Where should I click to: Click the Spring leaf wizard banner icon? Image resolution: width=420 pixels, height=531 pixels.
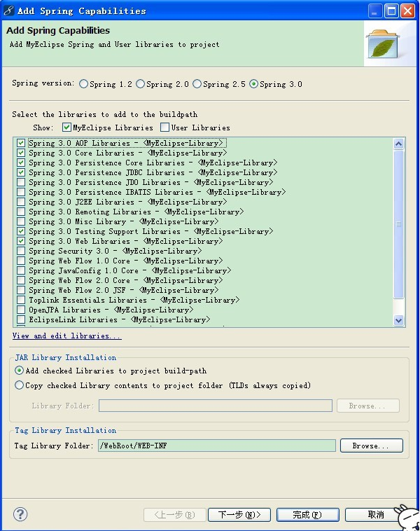click(x=384, y=44)
